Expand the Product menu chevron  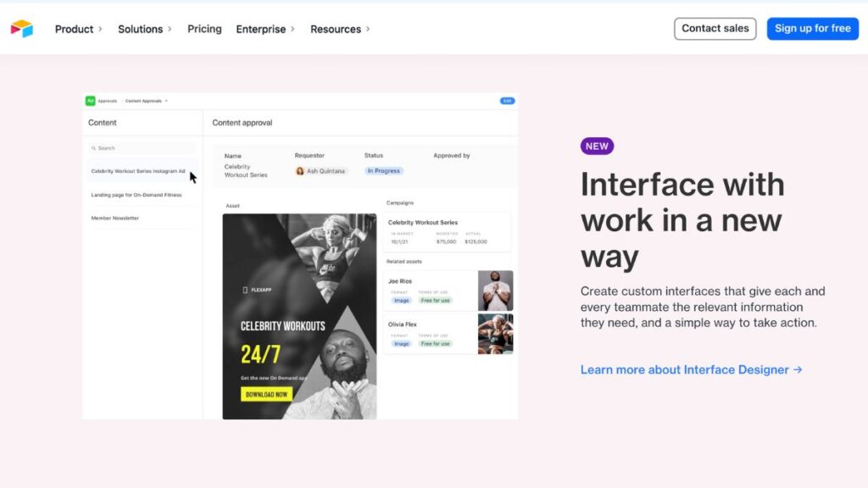pos(100,29)
